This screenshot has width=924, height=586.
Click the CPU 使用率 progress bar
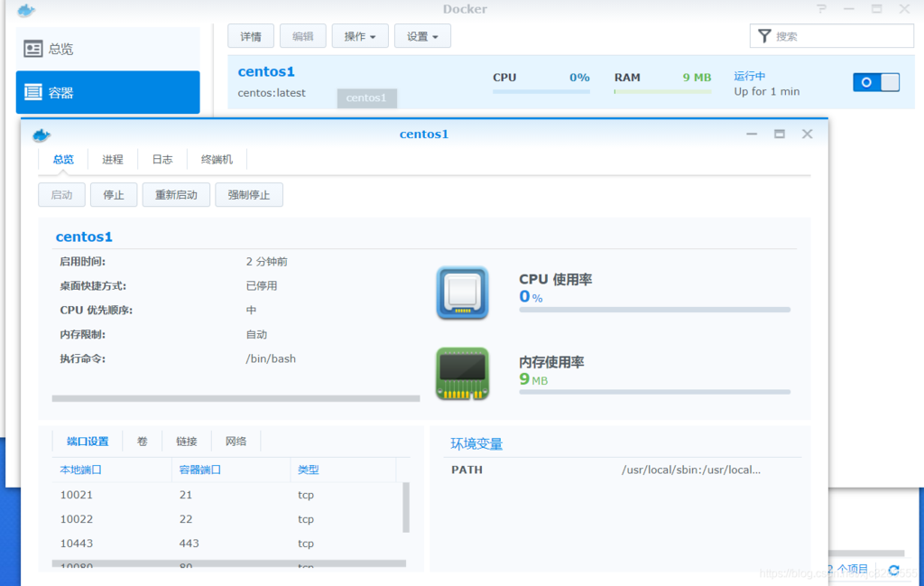(655, 310)
